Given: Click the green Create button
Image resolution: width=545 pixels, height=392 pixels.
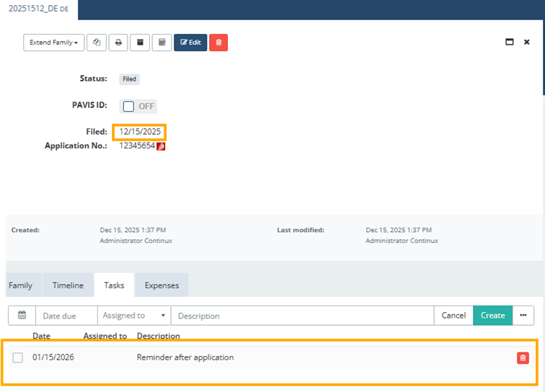Looking at the screenshot, I should pos(493,316).
